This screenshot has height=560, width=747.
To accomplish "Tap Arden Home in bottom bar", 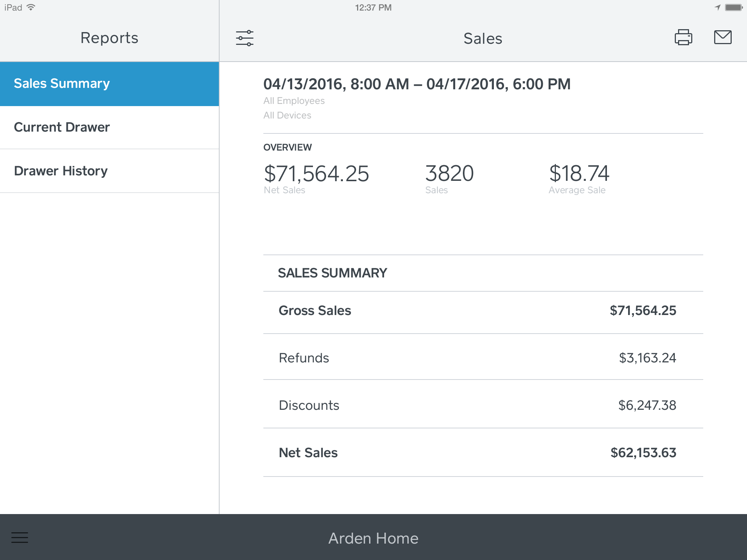I will 373,538.
